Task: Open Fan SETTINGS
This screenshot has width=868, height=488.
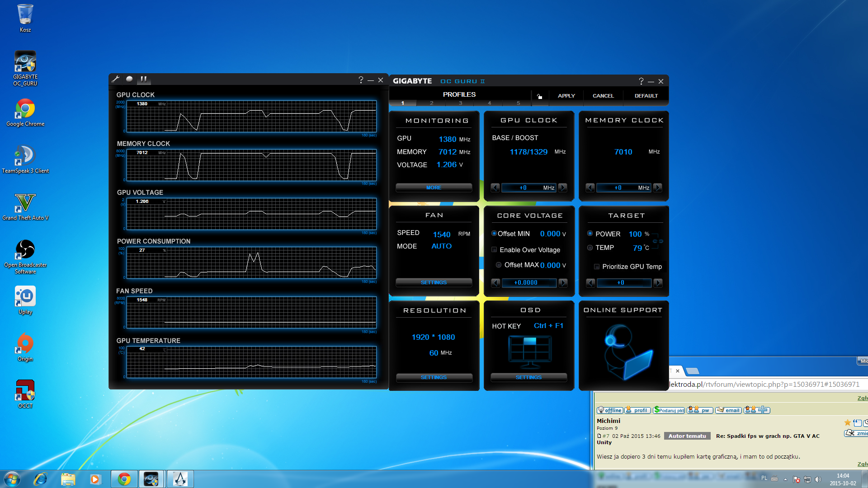Action: click(x=434, y=282)
